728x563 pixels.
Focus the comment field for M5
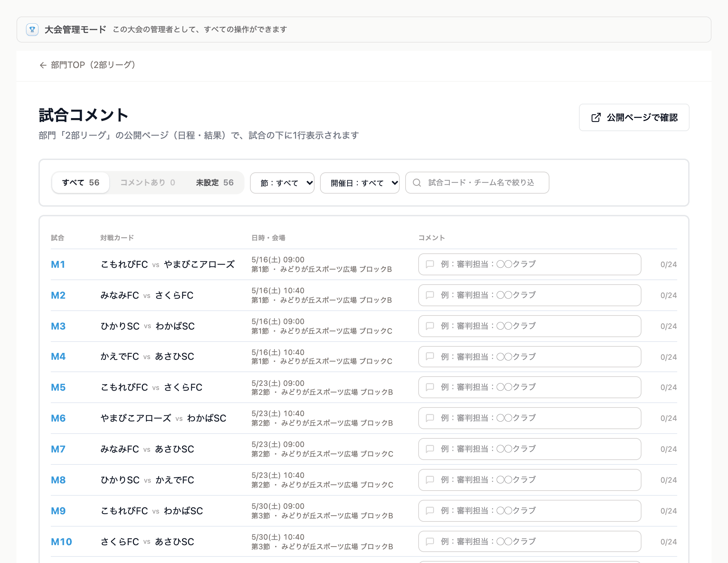(x=530, y=387)
